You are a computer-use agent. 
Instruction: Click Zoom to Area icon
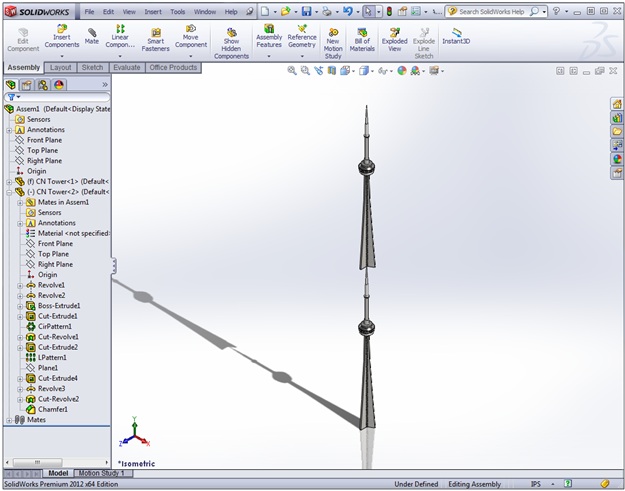coord(305,71)
